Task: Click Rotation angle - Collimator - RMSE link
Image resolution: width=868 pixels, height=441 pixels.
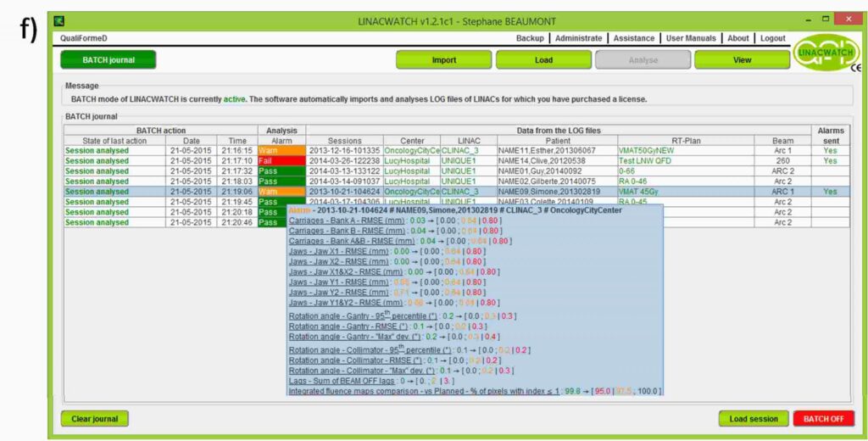Action: (355, 360)
